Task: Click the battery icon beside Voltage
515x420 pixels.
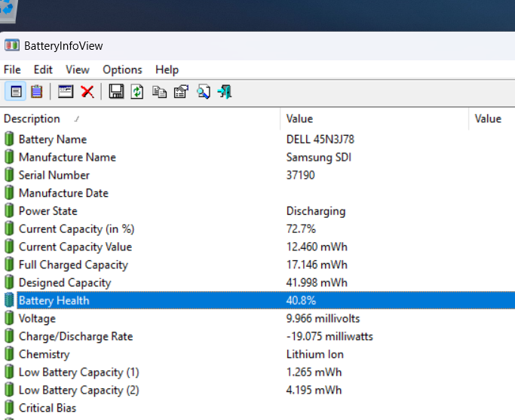Action: pyautogui.click(x=9, y=318)
